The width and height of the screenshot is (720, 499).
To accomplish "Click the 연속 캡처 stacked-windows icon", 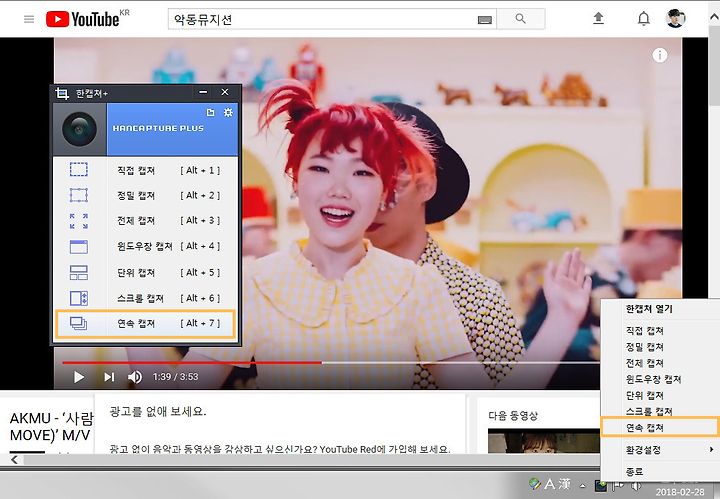I will [x=79, y=324].
